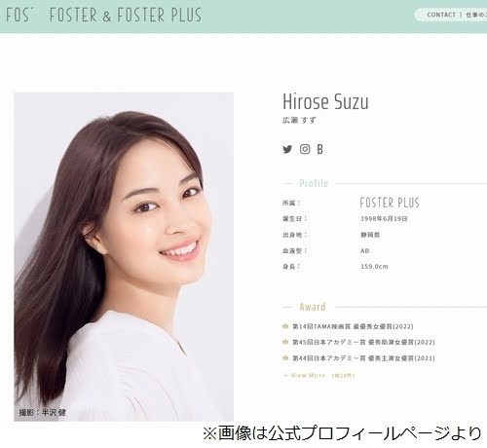This screenshot has width=487, height=448.
Task: Open the profile portrait photo
Action: (124, 256)
